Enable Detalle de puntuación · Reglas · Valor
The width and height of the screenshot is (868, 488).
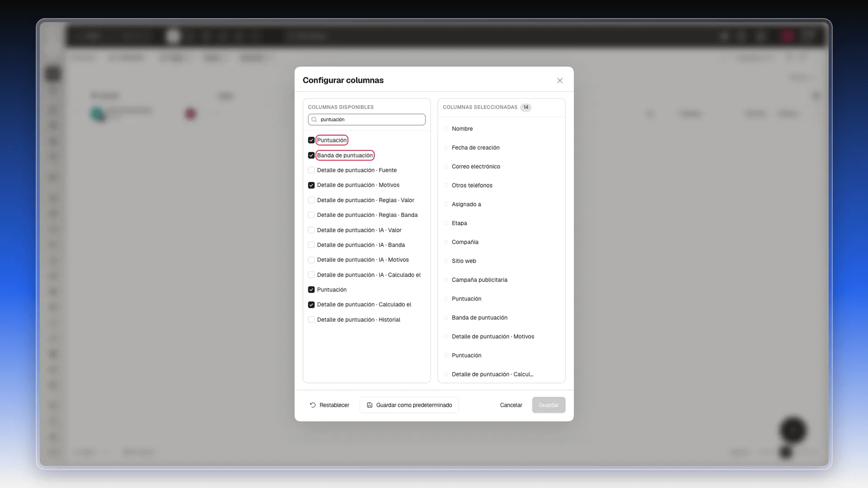click(311, 200)
